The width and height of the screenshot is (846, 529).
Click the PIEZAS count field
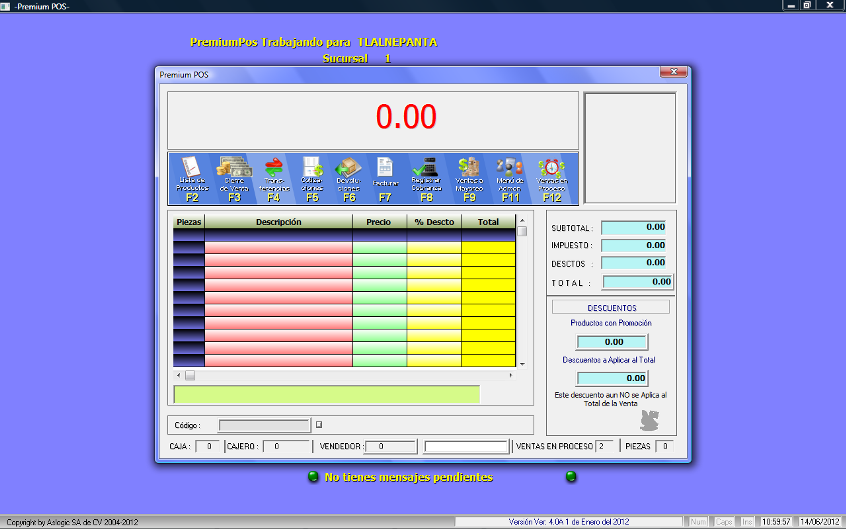tap(665, 446)
